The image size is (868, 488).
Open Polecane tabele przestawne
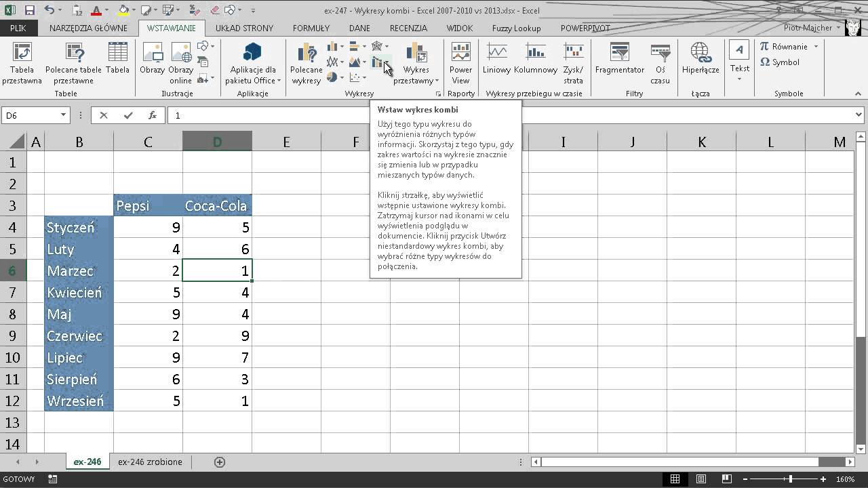point(73,64)
